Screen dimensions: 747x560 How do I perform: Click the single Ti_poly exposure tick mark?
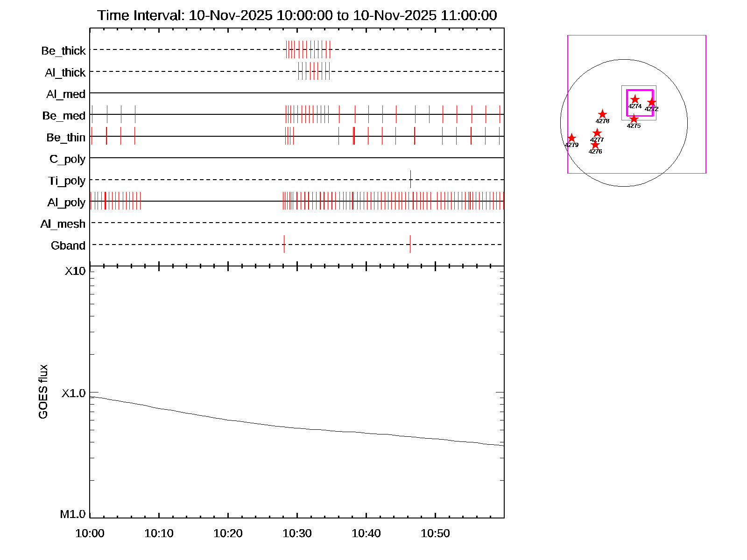[410, 179]
